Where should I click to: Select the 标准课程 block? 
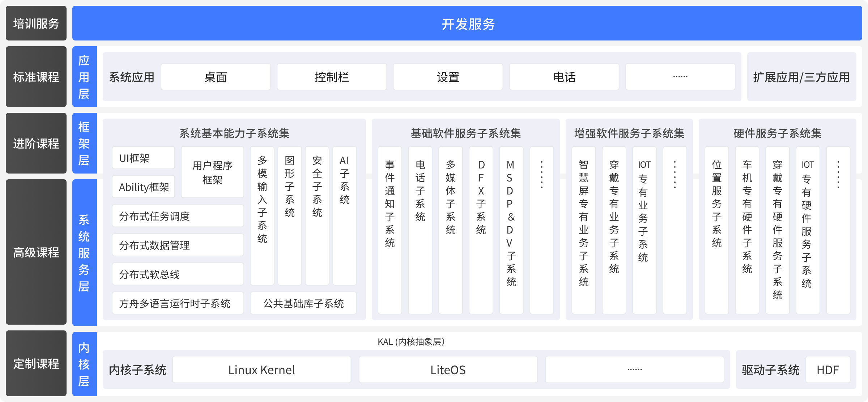(36, 77)
